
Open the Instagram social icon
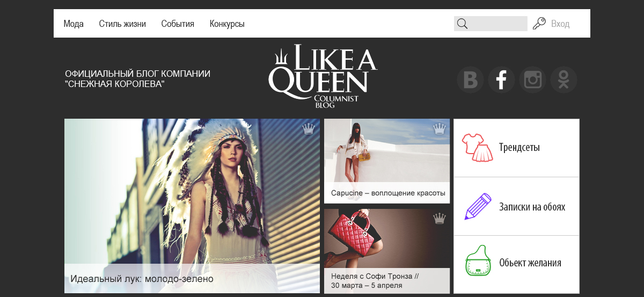pos(532,80)
